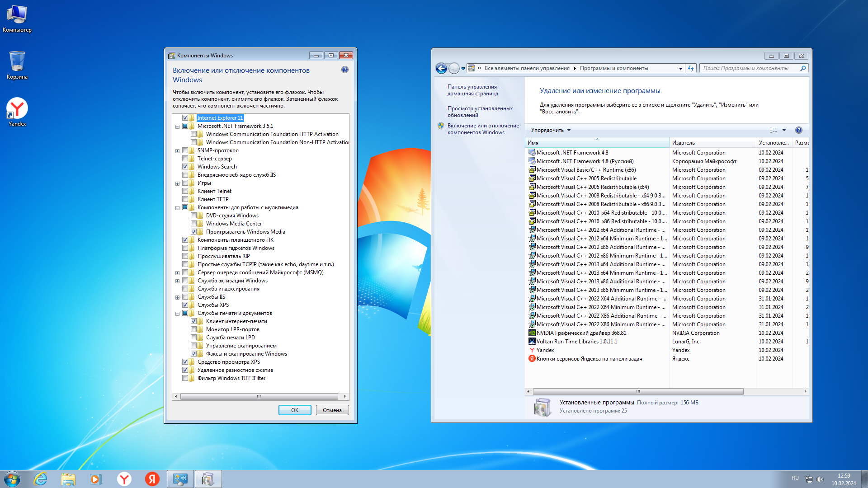The image size is (868, 488).
Task: Click the help icon in Windows Features dialog
Action: (345, 70)
